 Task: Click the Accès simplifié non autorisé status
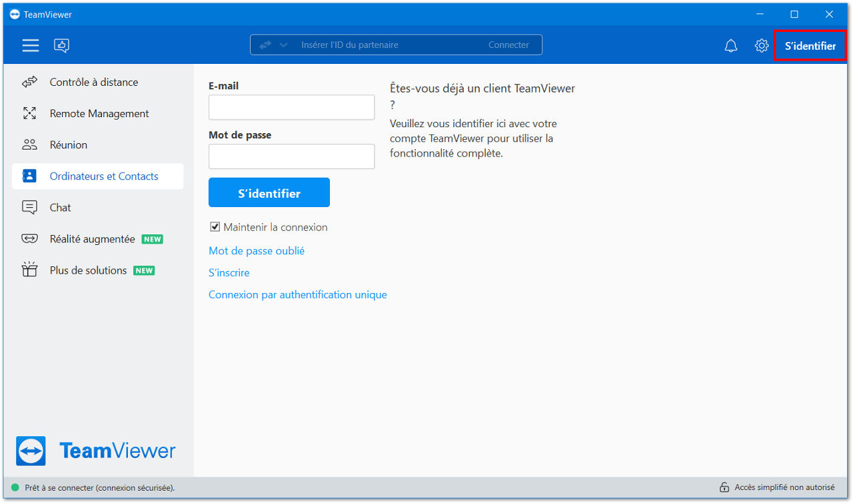pos(784,487)
